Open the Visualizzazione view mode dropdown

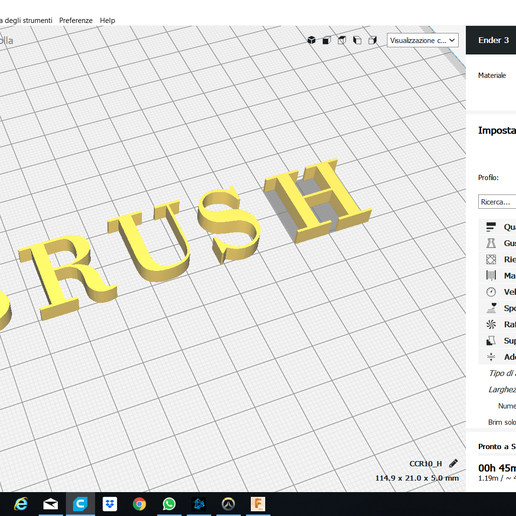point(422,40)
